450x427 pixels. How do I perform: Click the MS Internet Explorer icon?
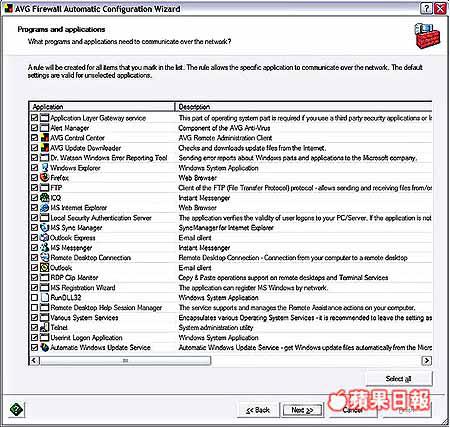click(x=44, y=208)
